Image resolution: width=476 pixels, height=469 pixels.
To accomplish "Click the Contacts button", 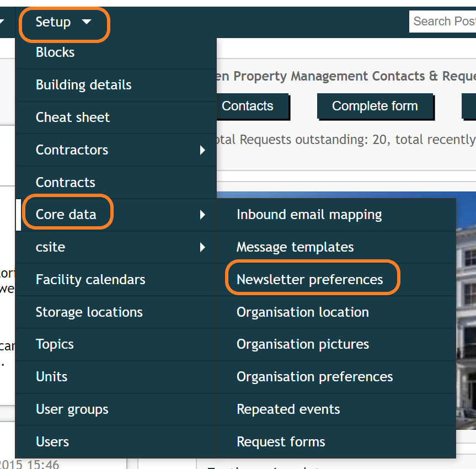I will click(x=247, y=106).
